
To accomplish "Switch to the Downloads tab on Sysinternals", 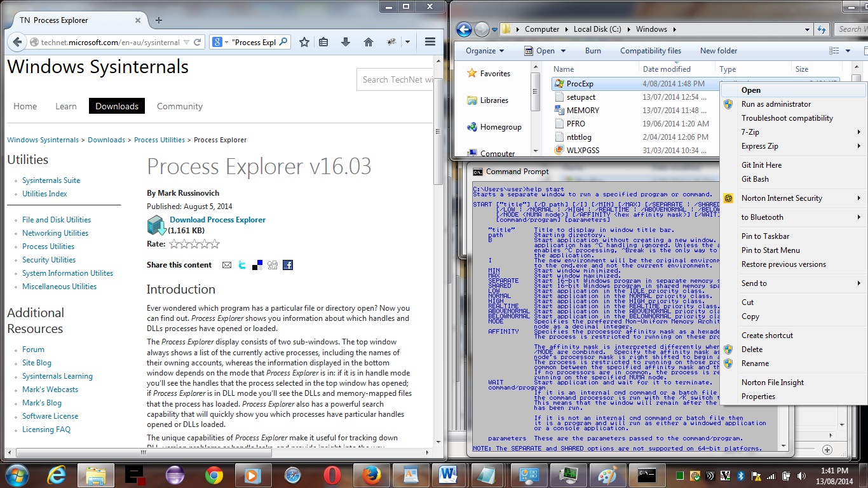I will coord(117,106).
